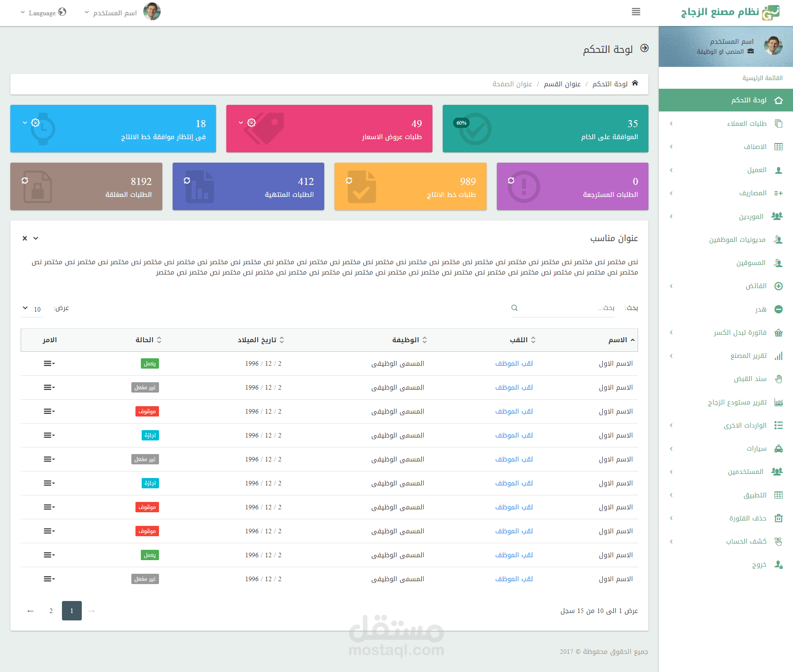This screenshot has width=793, height=672.
Task: Select the طلبات العملاء sidebar copy icon
Action: point(779,123)
